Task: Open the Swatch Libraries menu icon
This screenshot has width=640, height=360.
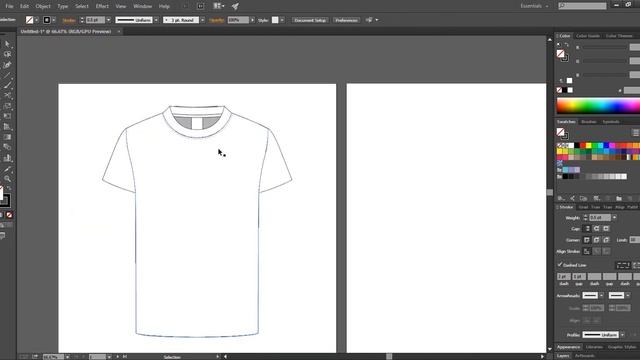Action: (561, 198)
